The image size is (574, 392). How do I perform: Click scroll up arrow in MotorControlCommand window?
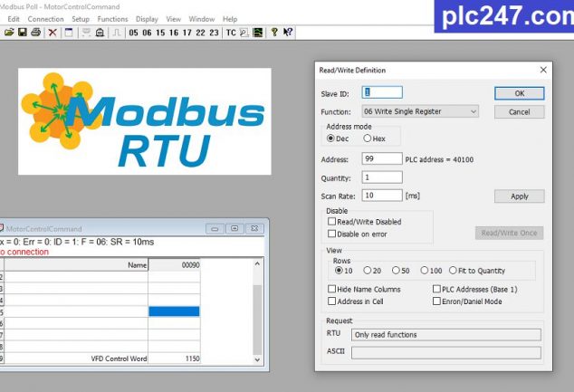click(257, 263)
